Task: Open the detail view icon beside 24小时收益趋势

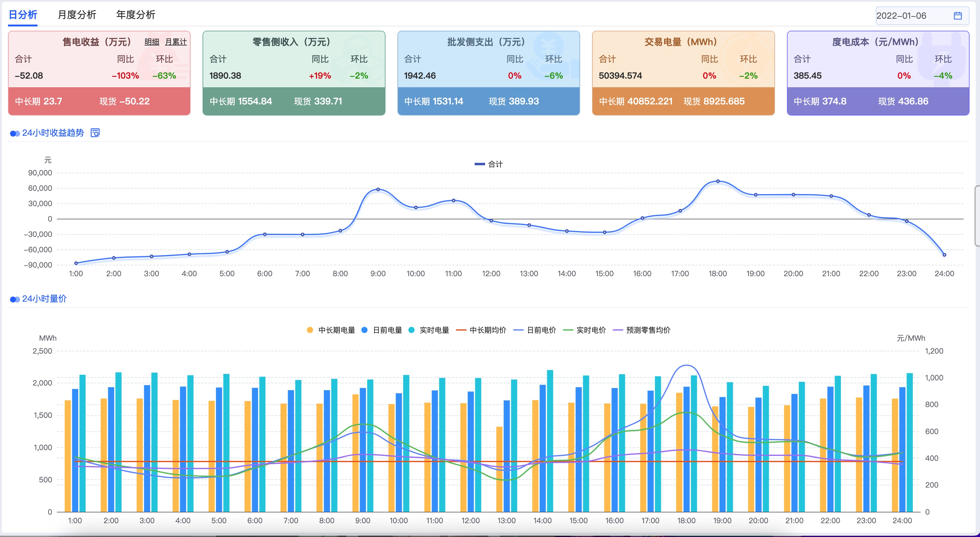Action: click(95, 133)
